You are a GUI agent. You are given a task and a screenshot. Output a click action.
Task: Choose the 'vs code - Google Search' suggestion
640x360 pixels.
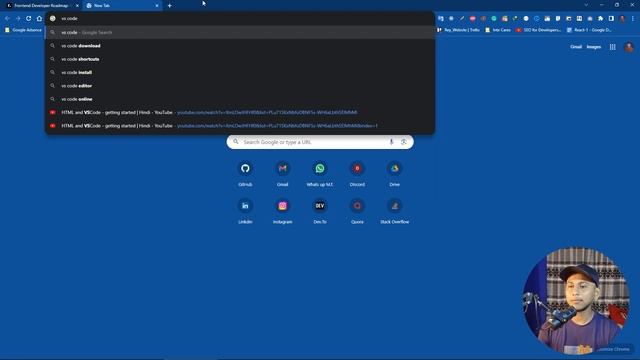coord(240,32)
